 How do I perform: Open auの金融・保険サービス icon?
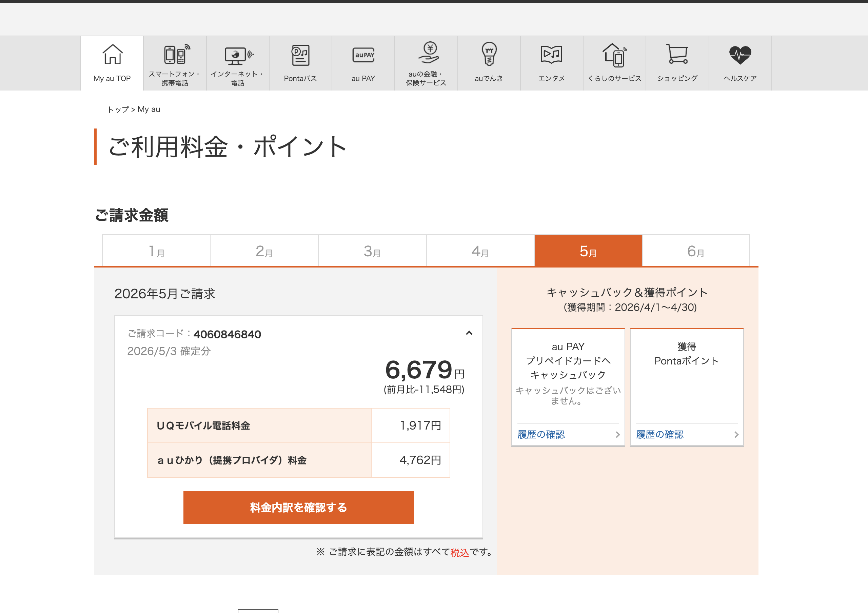tap(429, 53)
